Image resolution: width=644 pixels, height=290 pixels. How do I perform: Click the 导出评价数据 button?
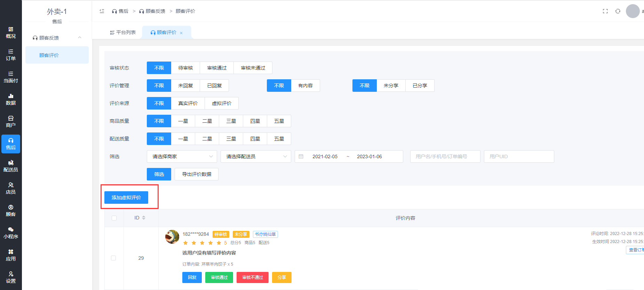pyautogui.click(x=197, y=174)
